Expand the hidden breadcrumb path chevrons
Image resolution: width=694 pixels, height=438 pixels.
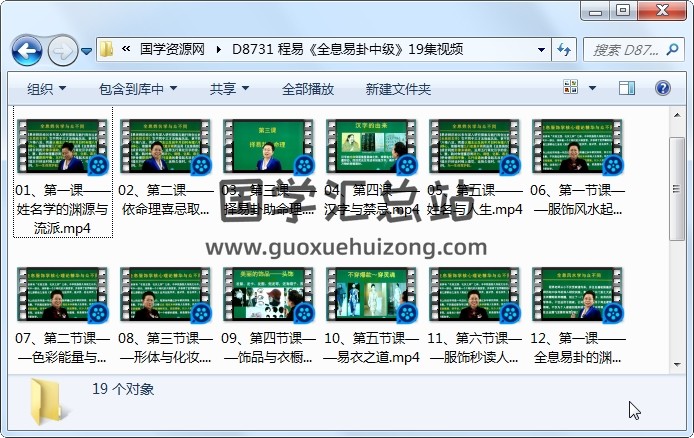point(126,49)
